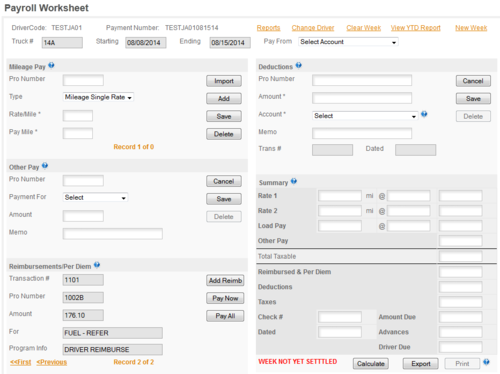Screen dimensions: 500x374
Task: Click the Import button in Mileage Pay
Action: click(x=224, y=81)
